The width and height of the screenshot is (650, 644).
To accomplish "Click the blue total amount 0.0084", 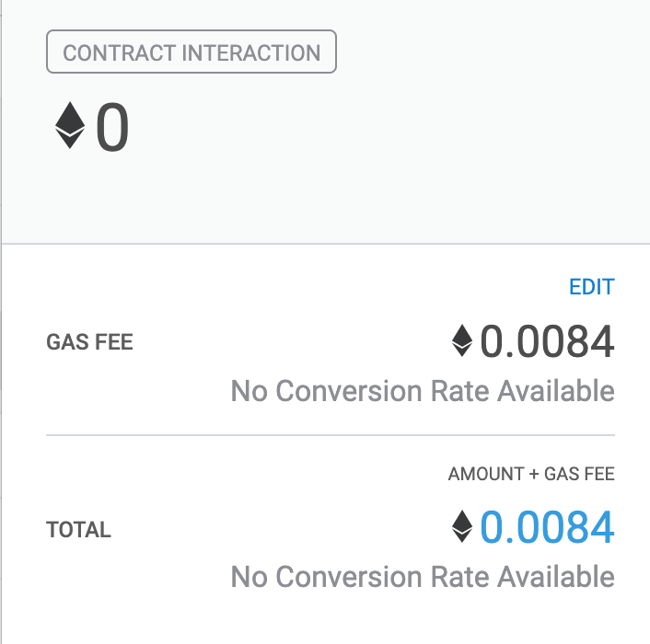I will pyautogui.click(x=547, y=527).
